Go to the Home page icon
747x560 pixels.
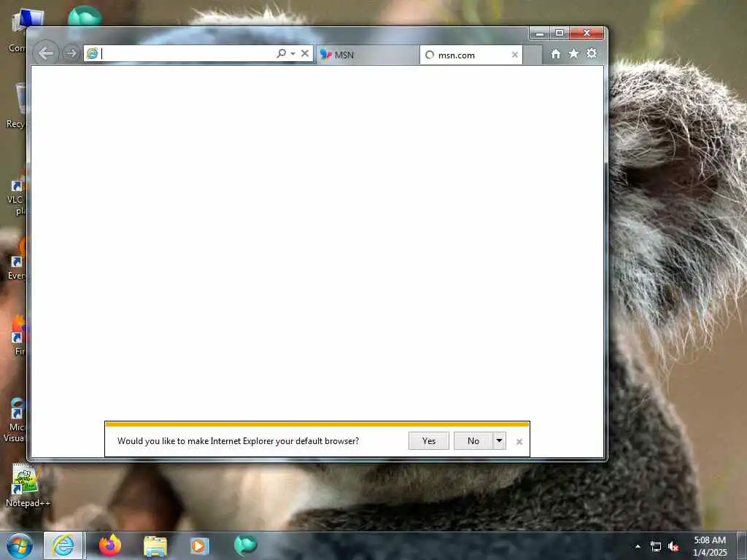pos(555,54)
